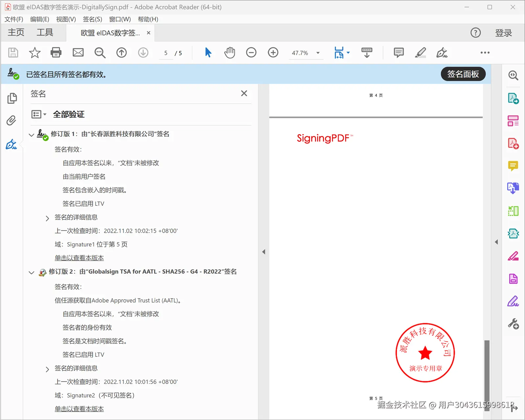Select the 签名者的身份有效 row
The width and height of the screenshot is (525, 420).
click(x=87, y=327)
